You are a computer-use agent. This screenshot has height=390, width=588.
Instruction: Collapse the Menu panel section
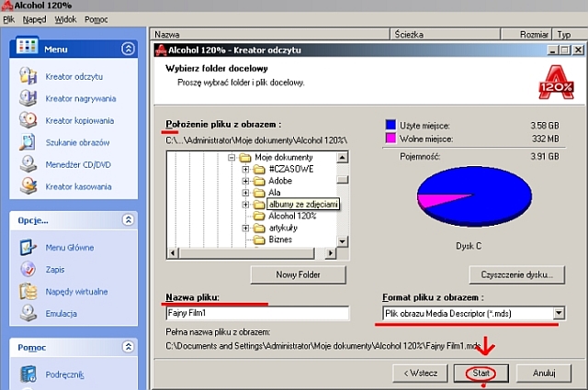click(128, 49)
